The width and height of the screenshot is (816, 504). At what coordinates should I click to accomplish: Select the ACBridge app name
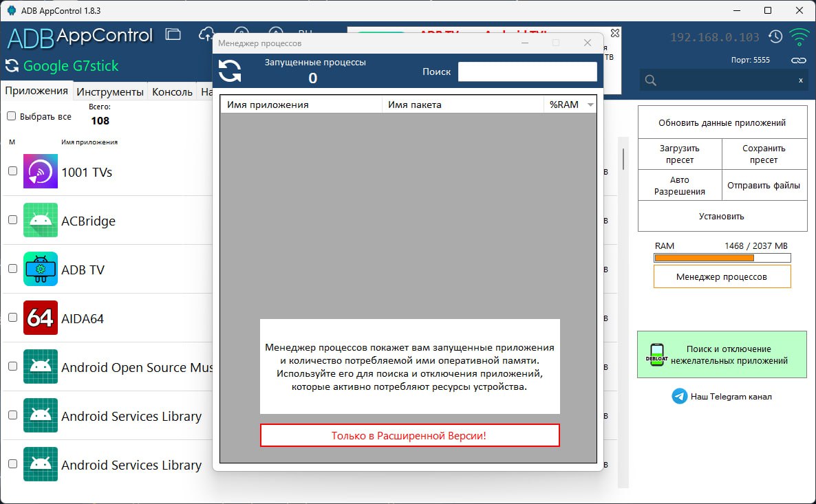coord(89,221)
